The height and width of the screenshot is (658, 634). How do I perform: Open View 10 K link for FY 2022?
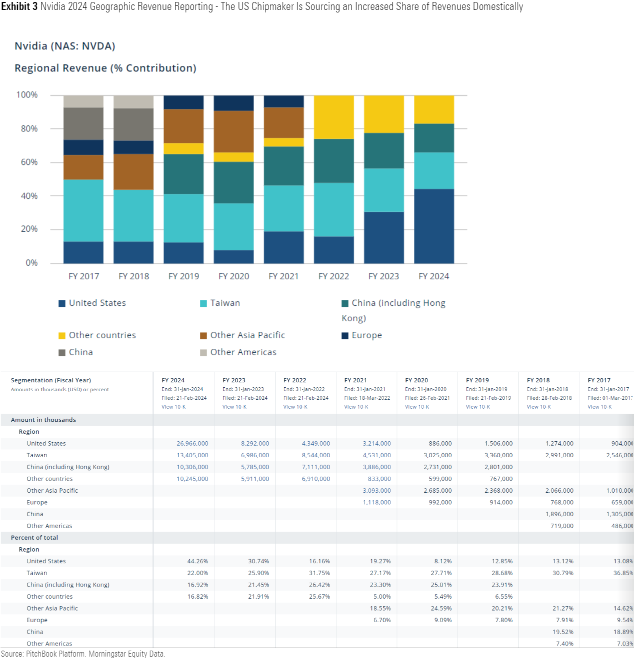[x=296, y=408]
